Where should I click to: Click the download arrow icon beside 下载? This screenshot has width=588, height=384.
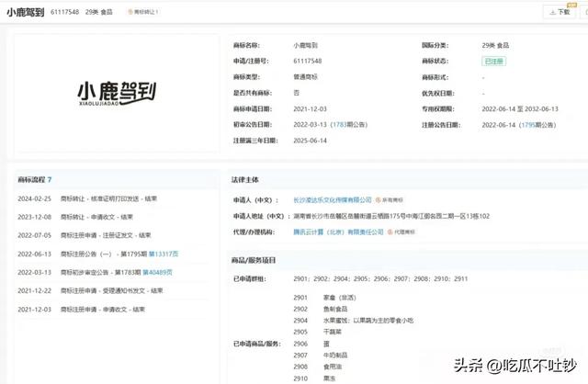[553, 12]
